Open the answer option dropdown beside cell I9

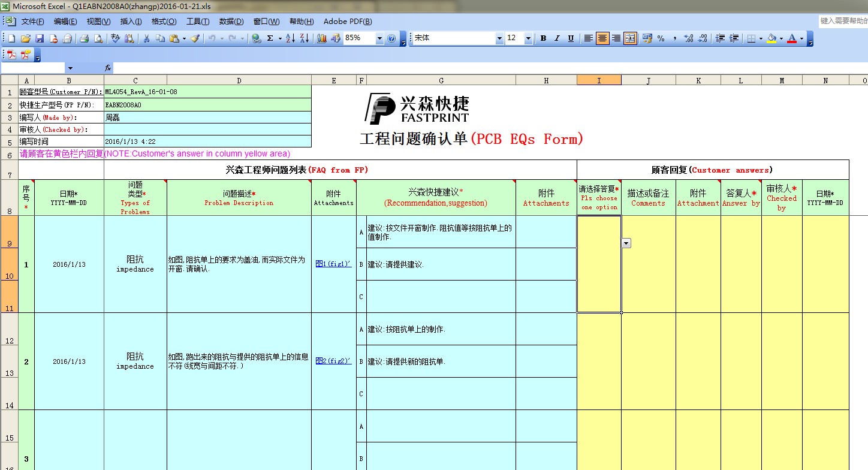click(x=626, y=243)
